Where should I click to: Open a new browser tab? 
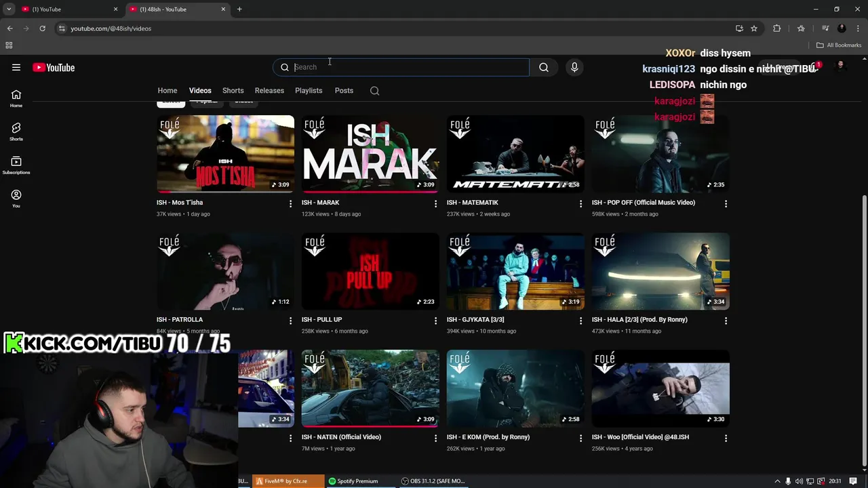(239, 9)
